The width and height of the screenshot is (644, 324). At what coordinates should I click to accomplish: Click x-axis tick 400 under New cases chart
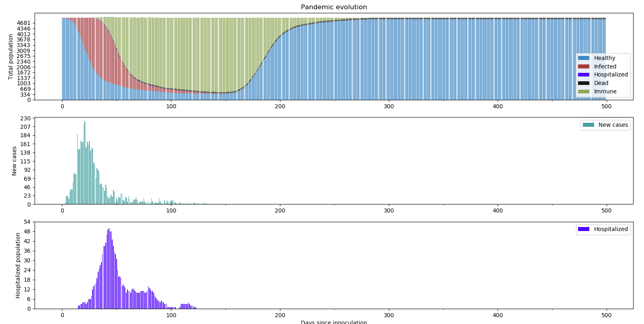coord(498,210)
